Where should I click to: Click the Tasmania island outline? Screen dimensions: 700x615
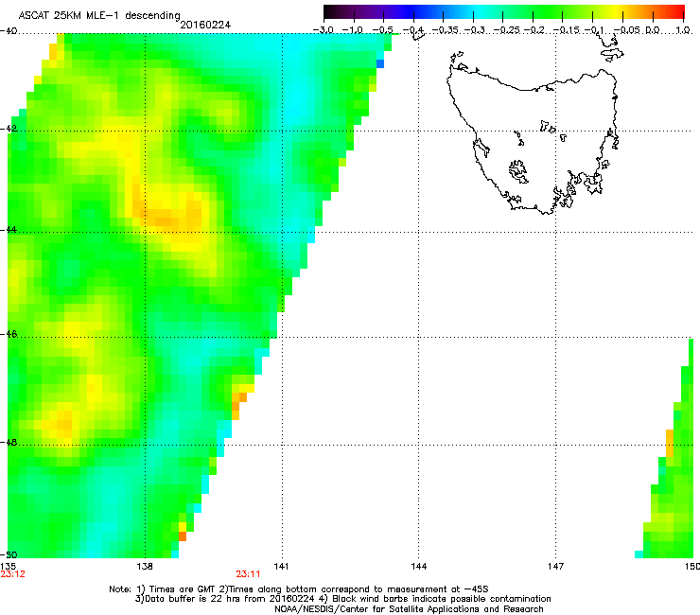click(x=533, y=142)
